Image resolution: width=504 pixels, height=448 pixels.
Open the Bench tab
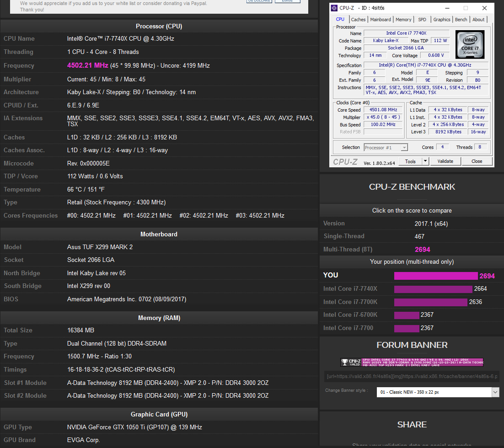pyautogui.click(x=461, y=20)
